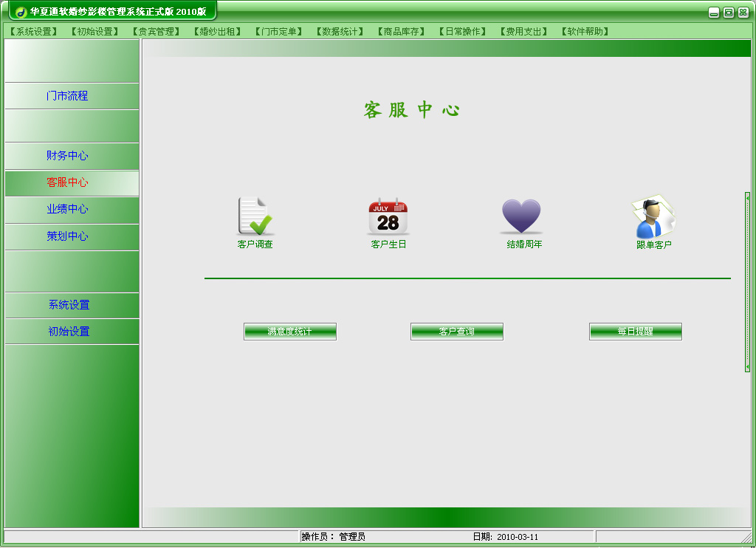
Task: Open the 【商品库存】 menu
Action: click(x=401, y=31)
